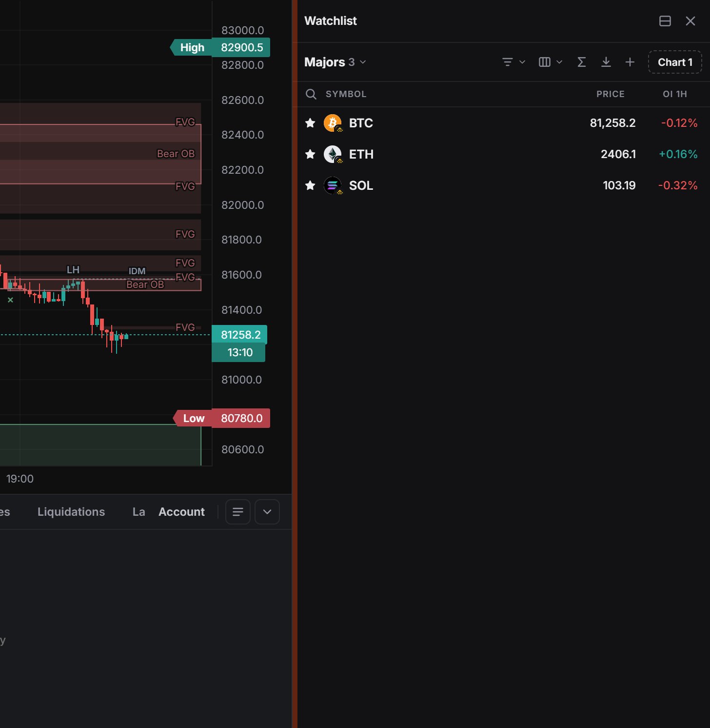Viewport: 710px width, 728px height.
Task: Add a symbol with the plus icon
Action: (x=630, y=62)
